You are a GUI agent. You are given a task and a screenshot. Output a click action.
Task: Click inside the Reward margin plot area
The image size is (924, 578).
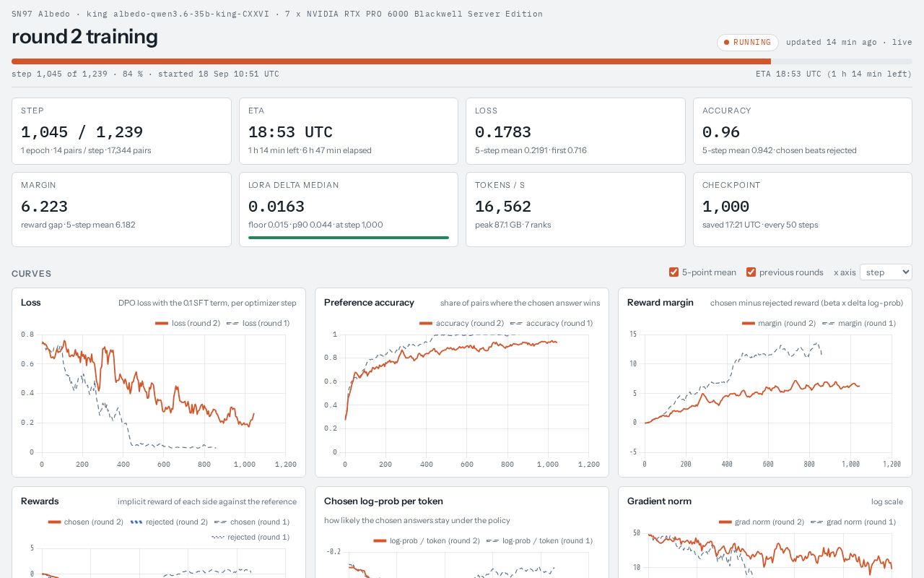(x=768, y=393)
